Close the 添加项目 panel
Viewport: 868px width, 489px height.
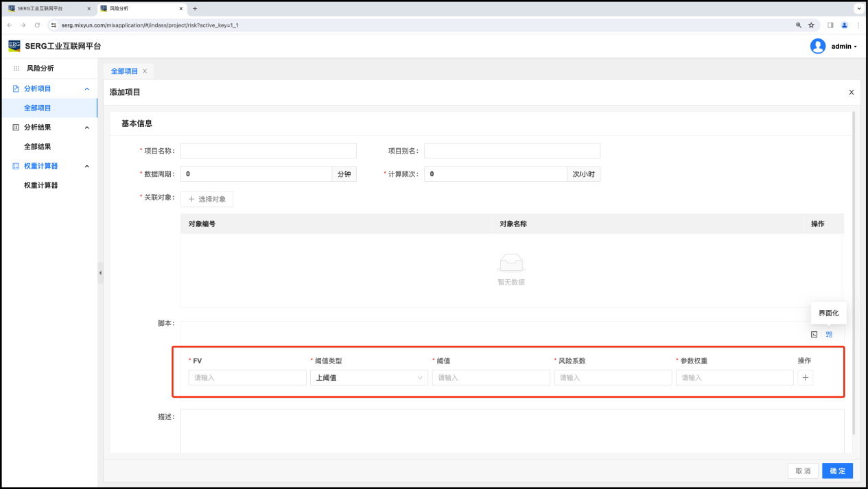pyautogui.click(x=851, y=92)
